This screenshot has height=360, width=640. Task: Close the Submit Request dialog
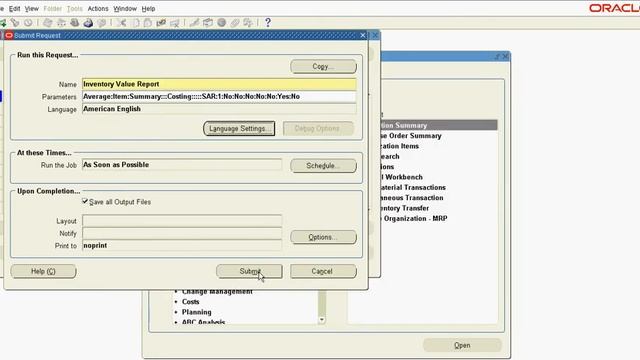(363, 36)
